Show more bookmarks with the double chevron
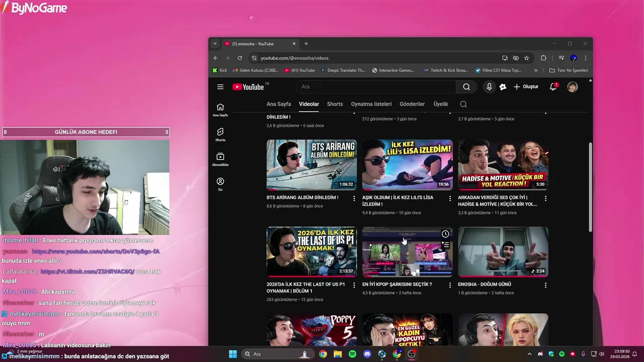 click(x=536, y=70)
